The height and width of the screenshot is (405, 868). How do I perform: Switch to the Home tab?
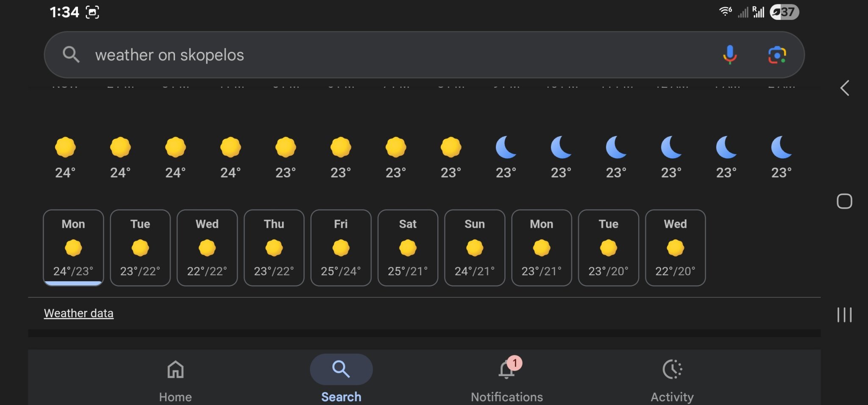coord(175,377)
